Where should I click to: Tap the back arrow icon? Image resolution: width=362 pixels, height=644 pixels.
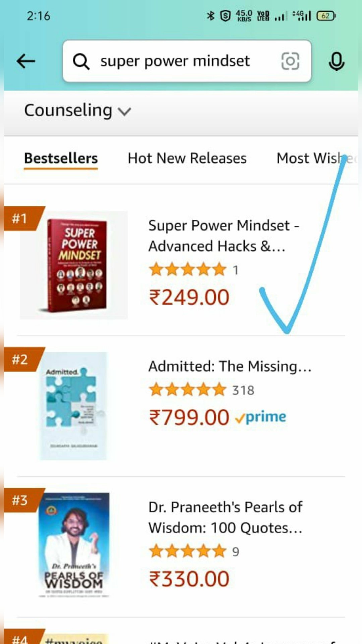[26, 61]
